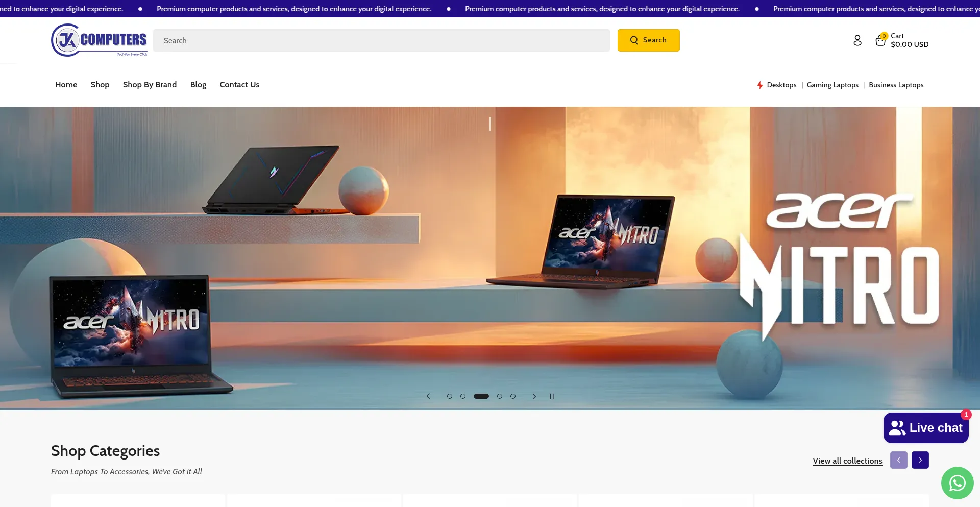Go to previous hero slide arrow
Image resolution: width=980 pixels, height=507 pixels.
428,396
